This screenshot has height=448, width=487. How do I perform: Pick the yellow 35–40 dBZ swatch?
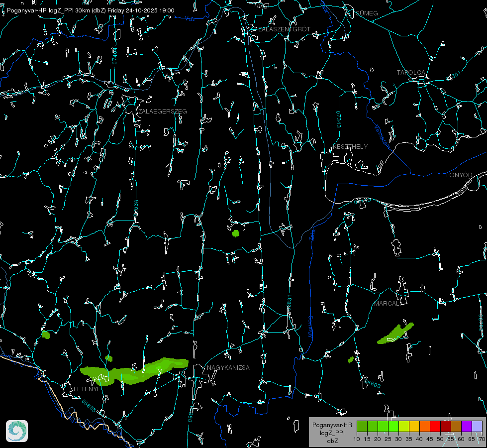point(414,426)
